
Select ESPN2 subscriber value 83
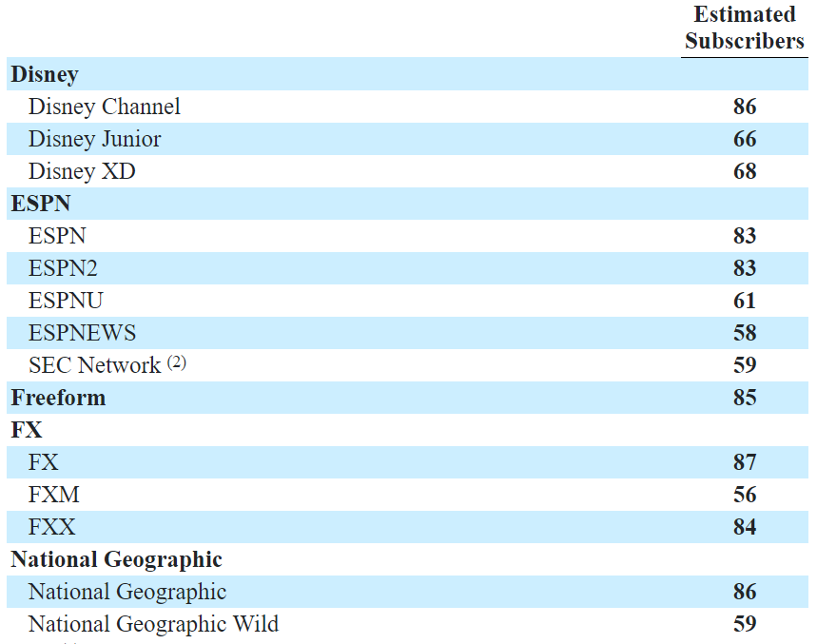point(745,268)
